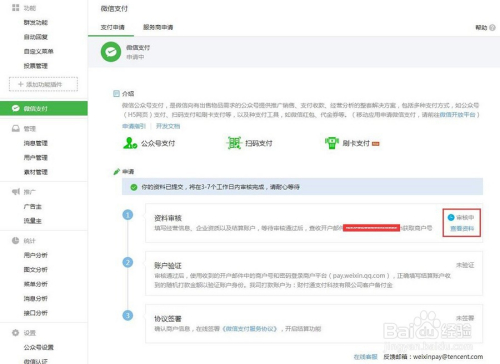
Task: Open 用户管理 in the sidebar
Action: (x=36, y=157)
